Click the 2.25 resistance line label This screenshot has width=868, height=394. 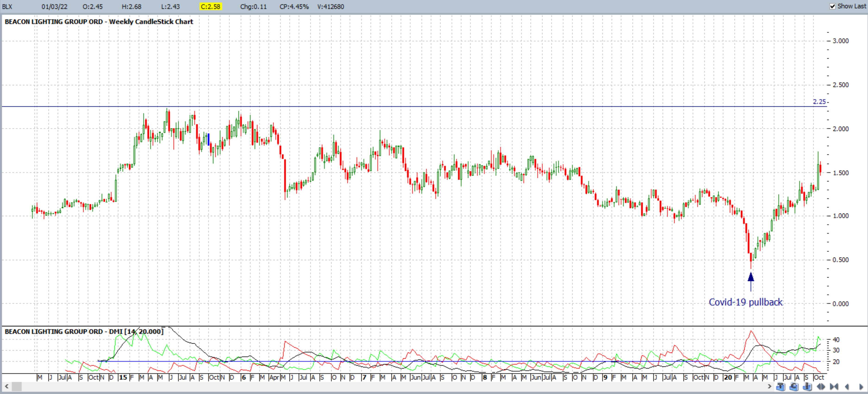pos(820,102)
